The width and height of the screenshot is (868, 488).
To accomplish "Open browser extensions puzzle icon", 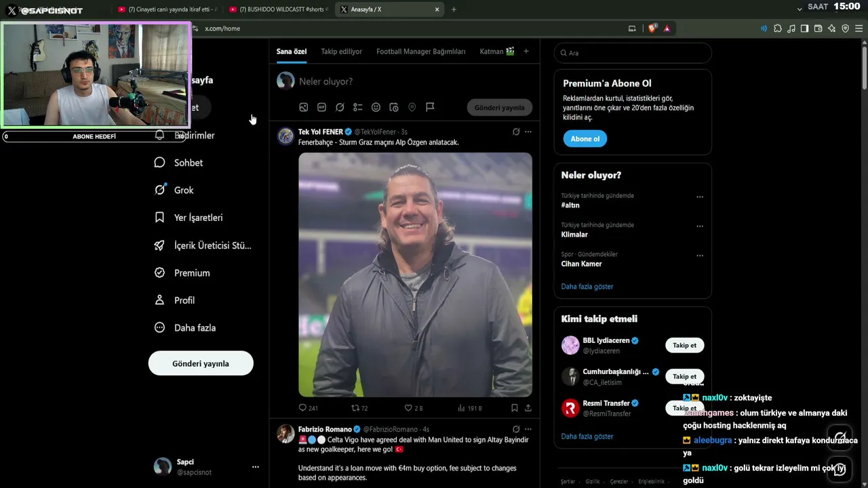I will click(x=778, y=28).
